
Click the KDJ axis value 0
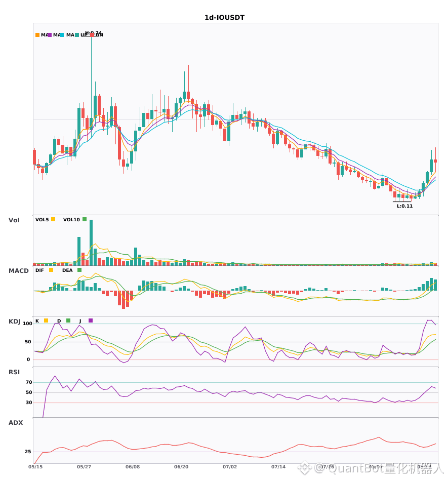tap(28, 359)
